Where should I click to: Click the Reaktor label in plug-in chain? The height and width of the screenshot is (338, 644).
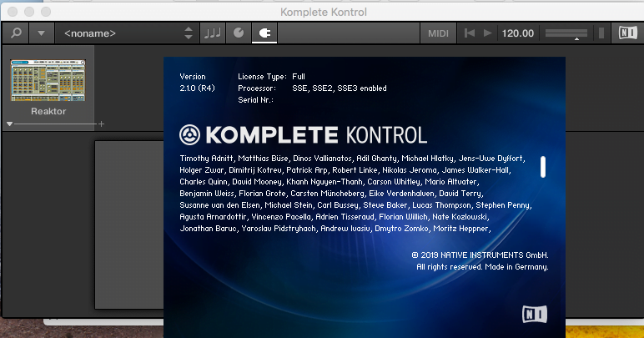(48, 111)
